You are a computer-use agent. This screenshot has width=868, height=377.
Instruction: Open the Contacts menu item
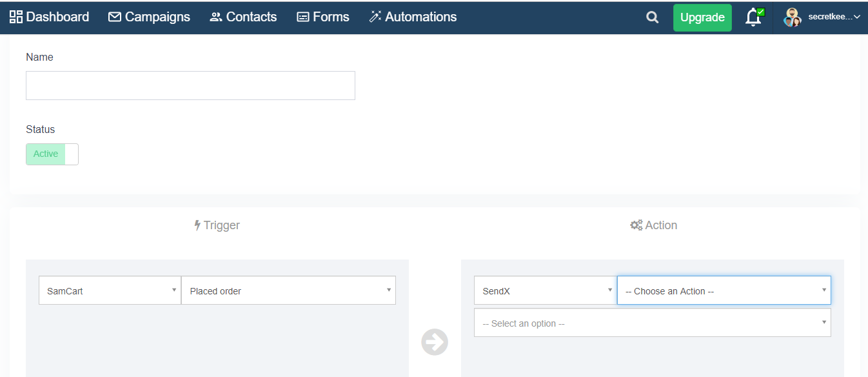pos(243,17)
